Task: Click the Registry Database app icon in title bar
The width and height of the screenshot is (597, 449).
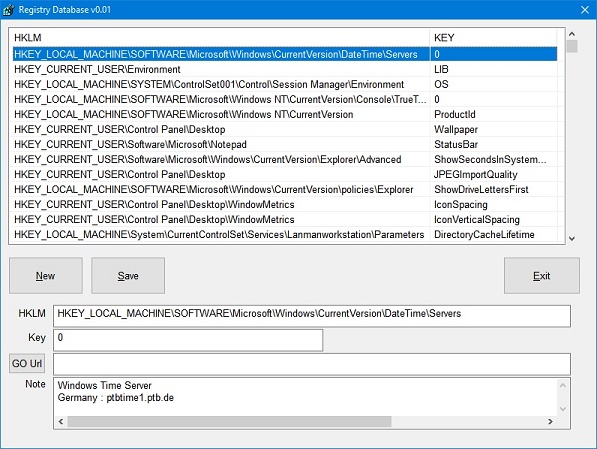Action: 8,10
